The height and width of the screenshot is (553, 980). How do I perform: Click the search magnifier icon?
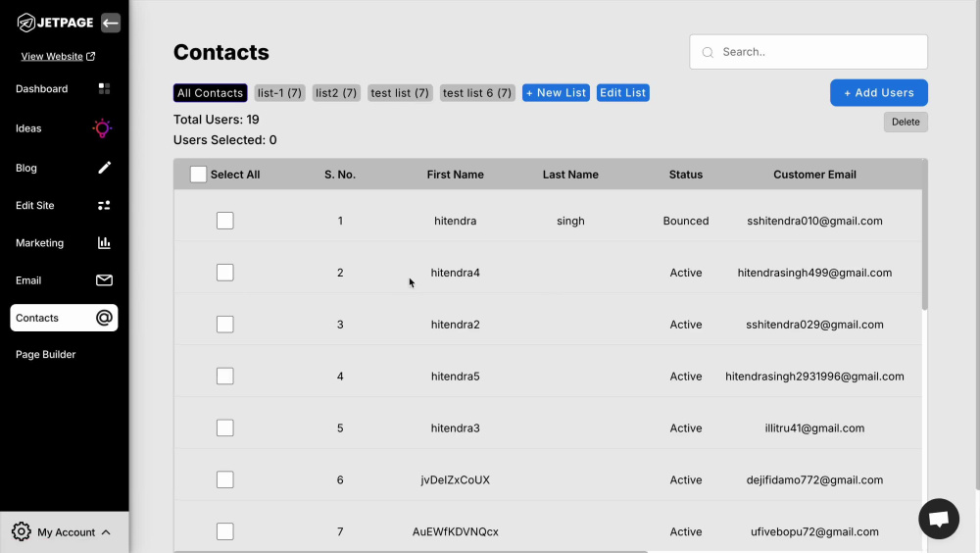coord(708,53)
